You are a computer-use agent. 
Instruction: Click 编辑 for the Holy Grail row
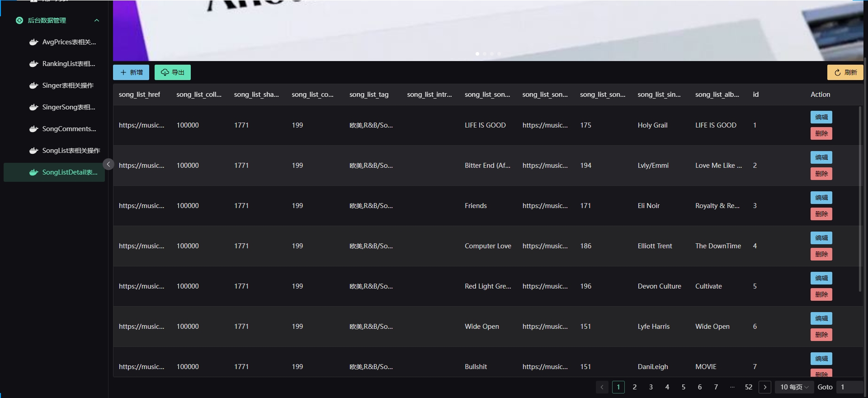[821, 117]
